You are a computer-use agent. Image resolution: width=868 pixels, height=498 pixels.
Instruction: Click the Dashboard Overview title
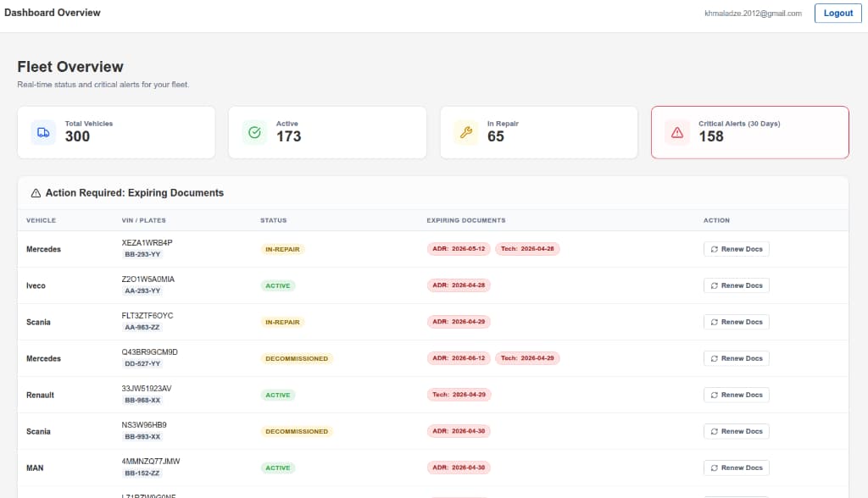pyautogui.click(x=53, y=13)
